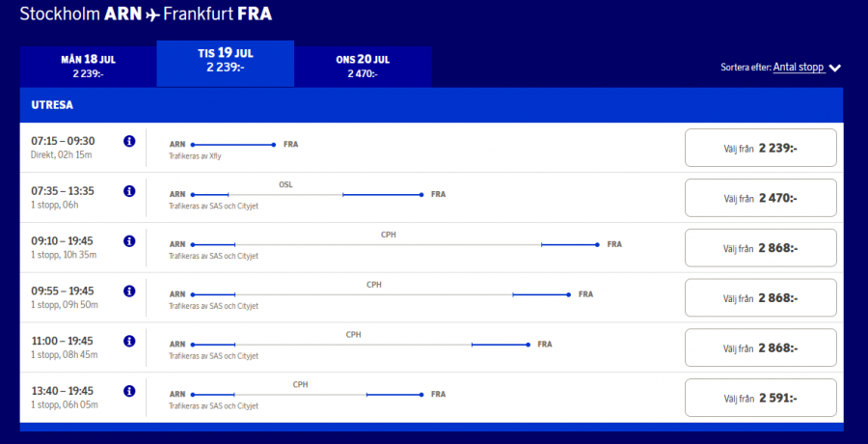The height and width of the screenshot is (444, 868).
Task: Click info icon for 11:00 – 19:45 flight
Action: (129, 341)
